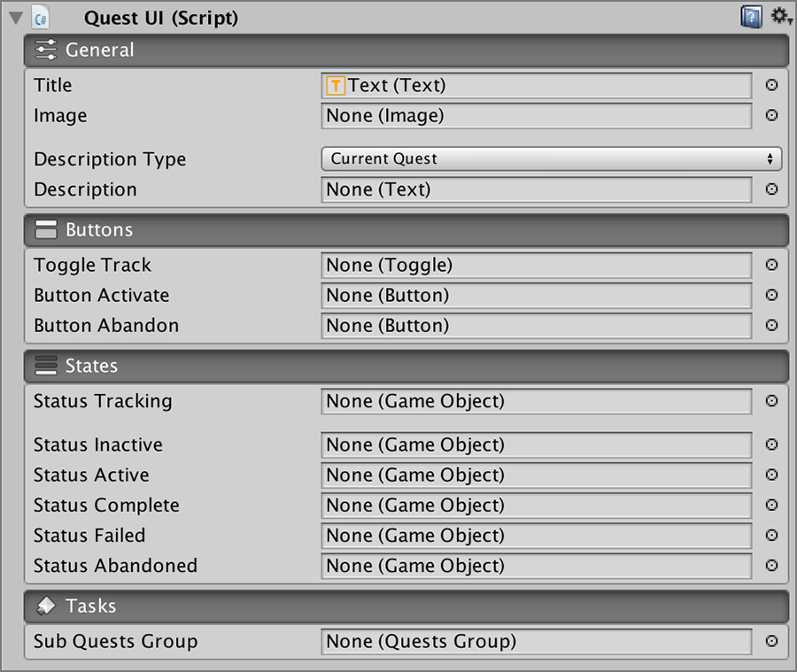The height and width of the screenshot is (672, 797).
Task: Select the Title object field
Action: click(x=537, y=86)
